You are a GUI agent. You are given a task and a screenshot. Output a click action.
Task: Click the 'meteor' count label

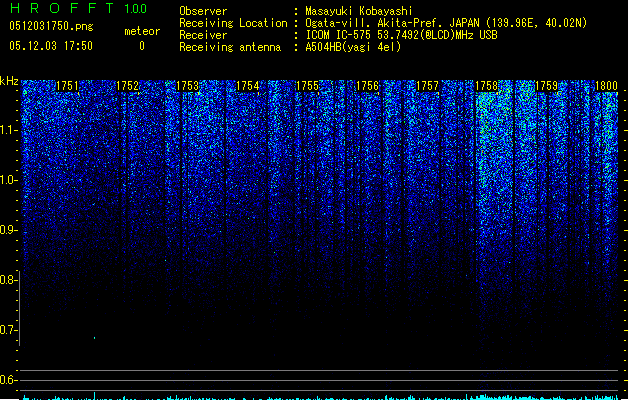[x=142, y=31]
